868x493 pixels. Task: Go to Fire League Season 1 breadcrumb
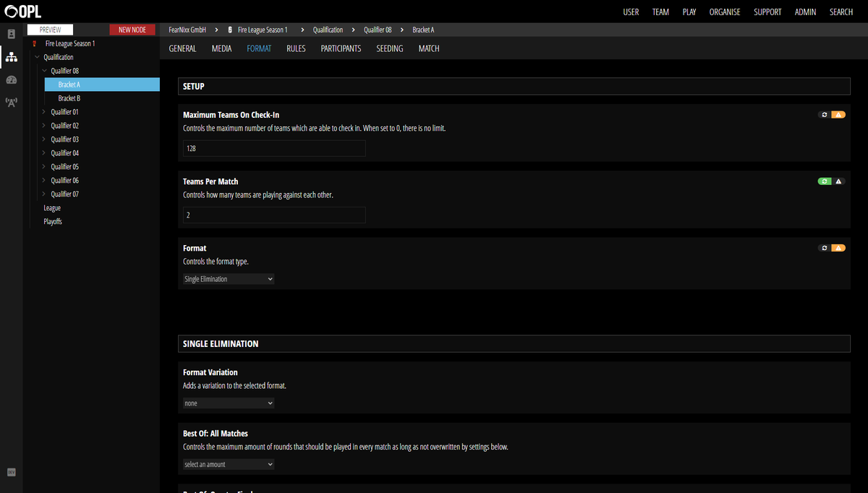coord(263,30)
